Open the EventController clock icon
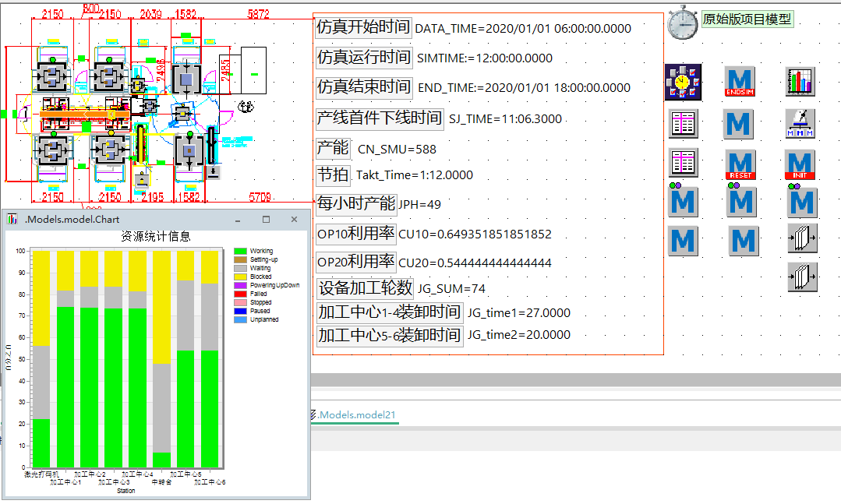841x504 pixels. 683,82
